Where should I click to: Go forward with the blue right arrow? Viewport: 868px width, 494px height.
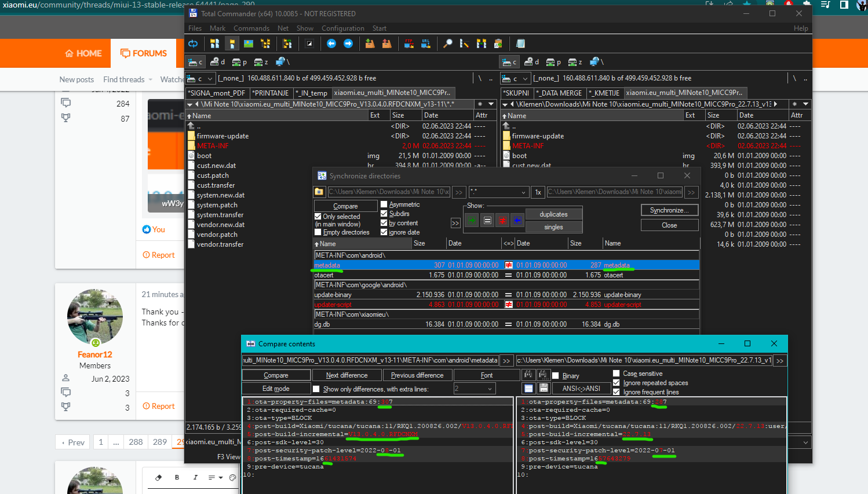pos(348,43)
